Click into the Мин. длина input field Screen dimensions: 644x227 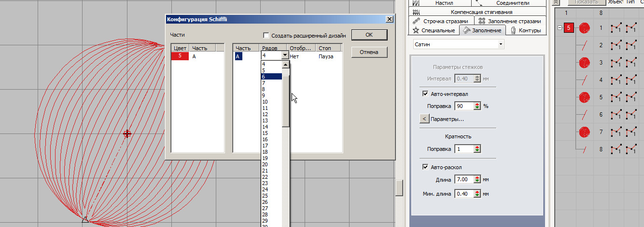click(464, 194)
